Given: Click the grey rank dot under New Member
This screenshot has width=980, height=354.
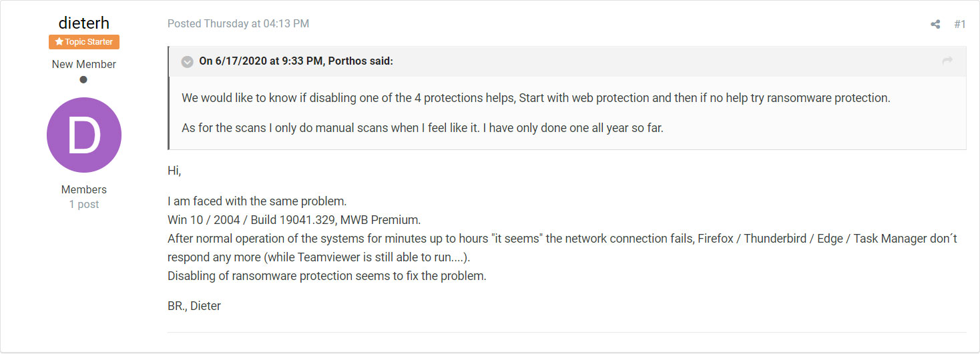Looking at the screenshot, I should pos(83,80).
